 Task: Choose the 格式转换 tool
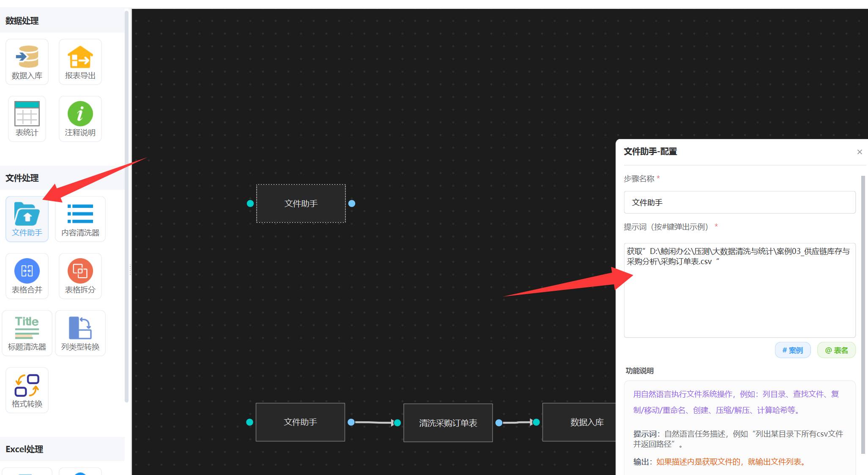point(27,390)
